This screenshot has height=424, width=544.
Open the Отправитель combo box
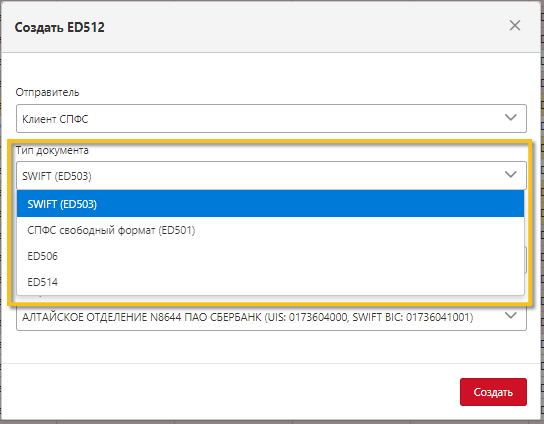(x=271, y=118)
